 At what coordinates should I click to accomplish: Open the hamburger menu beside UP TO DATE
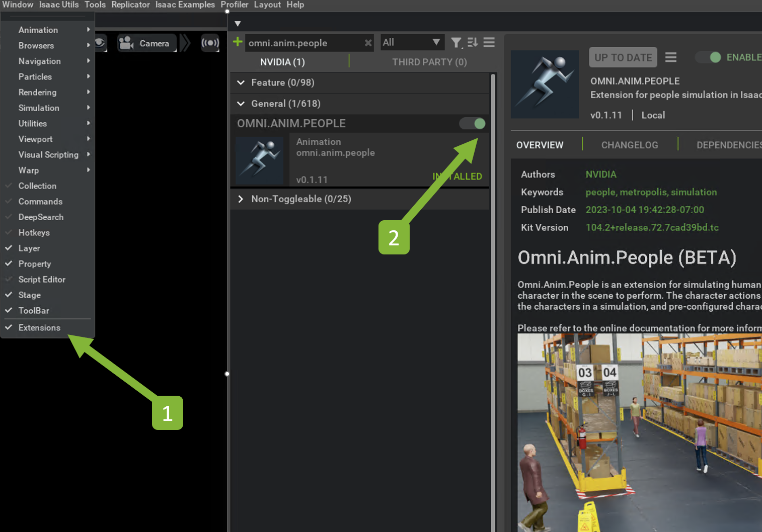(670, 57)
